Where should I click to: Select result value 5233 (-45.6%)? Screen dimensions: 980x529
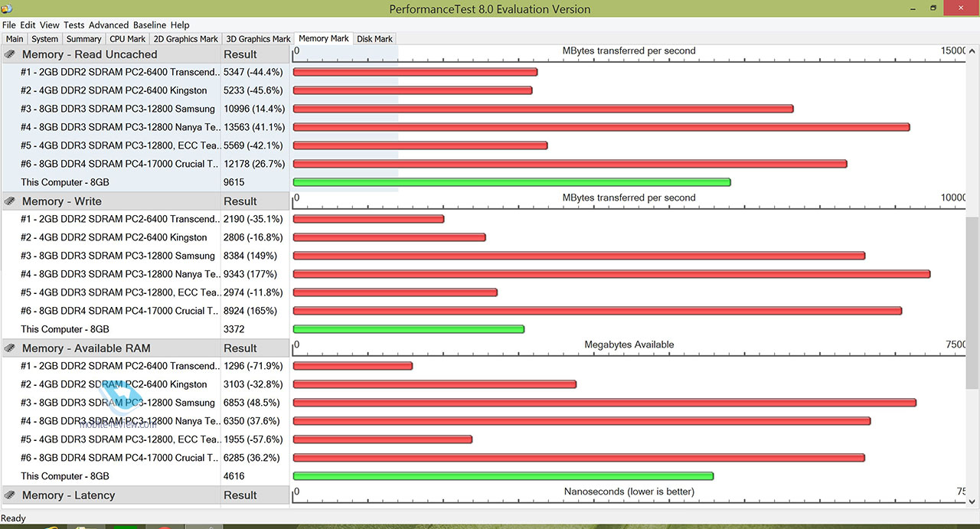(x=253, y=90)
